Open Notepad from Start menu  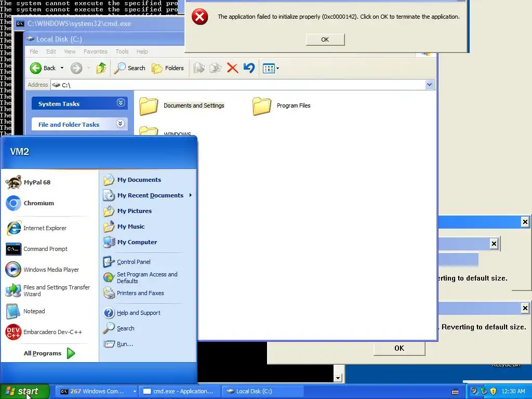(26, 312)
